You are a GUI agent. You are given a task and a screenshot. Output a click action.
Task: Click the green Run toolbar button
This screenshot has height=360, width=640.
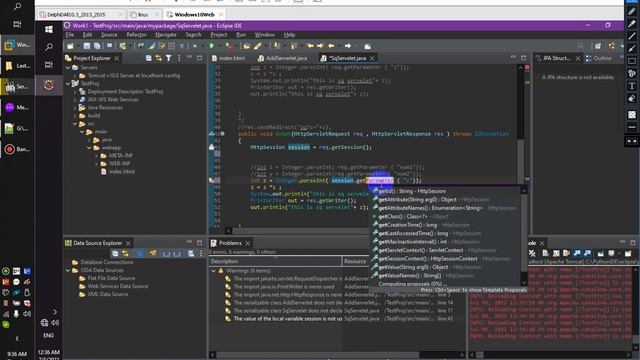point(211,46)
